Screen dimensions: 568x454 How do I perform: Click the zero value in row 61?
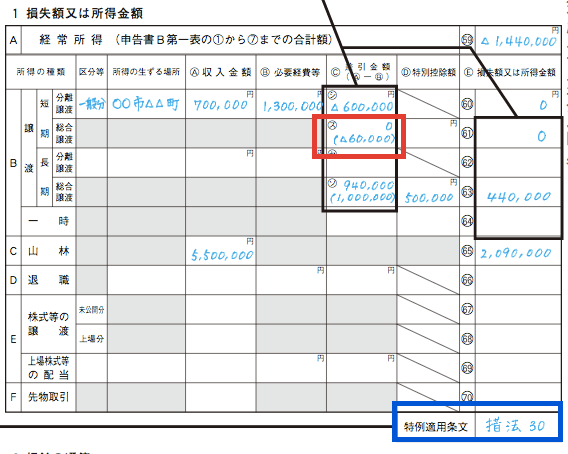(542, 136)
